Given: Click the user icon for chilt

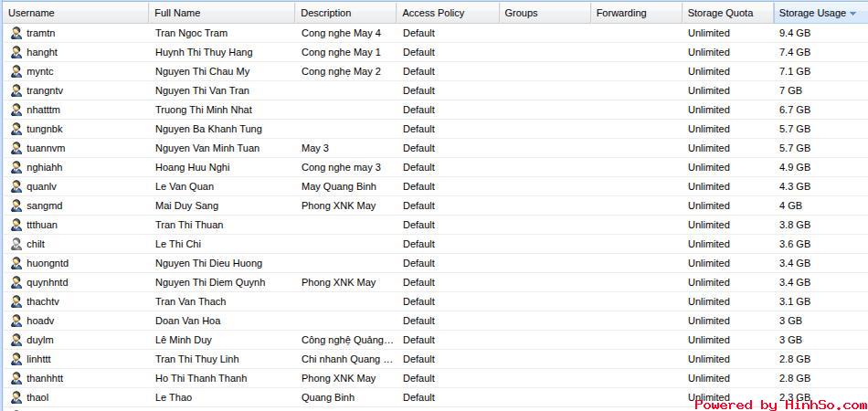Looking at the screenshot, I should [x=16, y=244].
